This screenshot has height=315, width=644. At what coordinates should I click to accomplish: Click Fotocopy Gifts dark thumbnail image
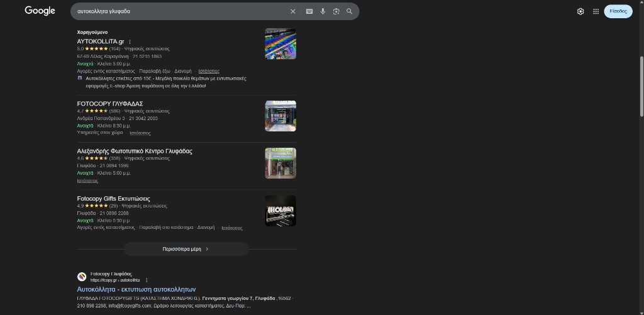coord(280,211)
